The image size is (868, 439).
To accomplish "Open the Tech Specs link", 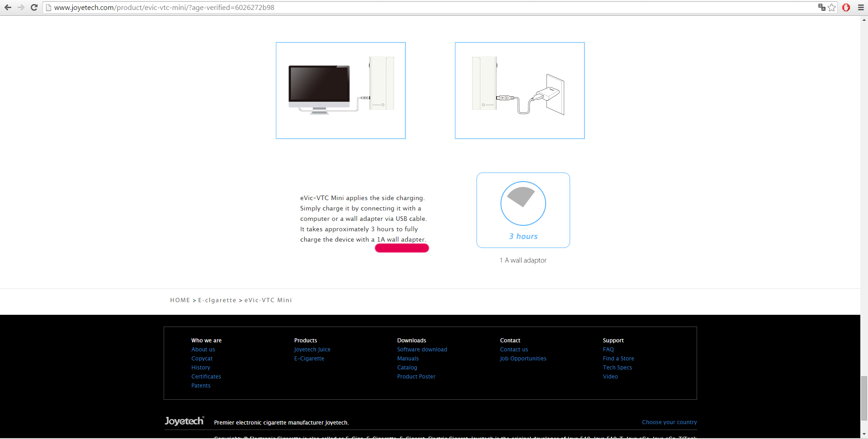I will point(618,368).
